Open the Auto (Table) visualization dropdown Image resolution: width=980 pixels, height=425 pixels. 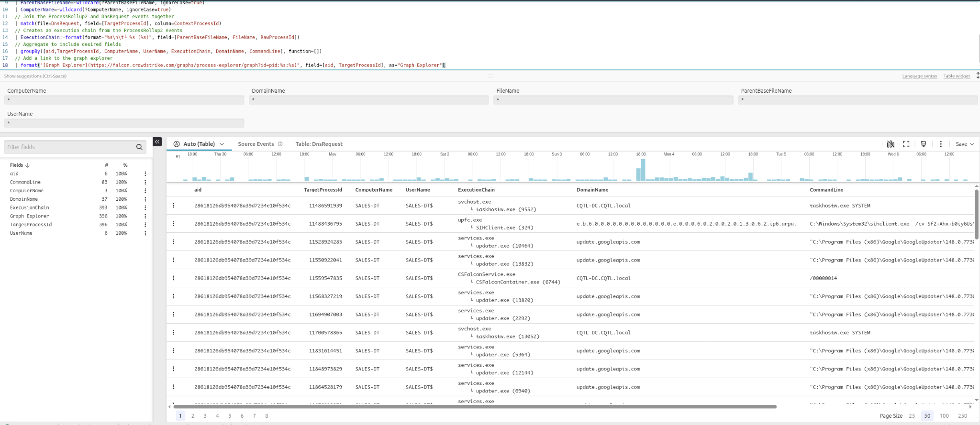click(x=199, y=144)
